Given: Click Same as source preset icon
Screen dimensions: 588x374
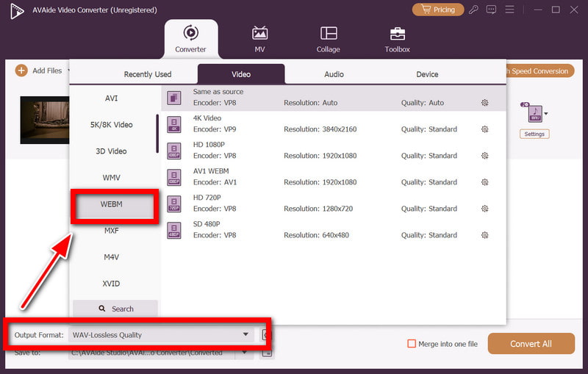Looking at the screenshot, I should [x=174, y=98].
